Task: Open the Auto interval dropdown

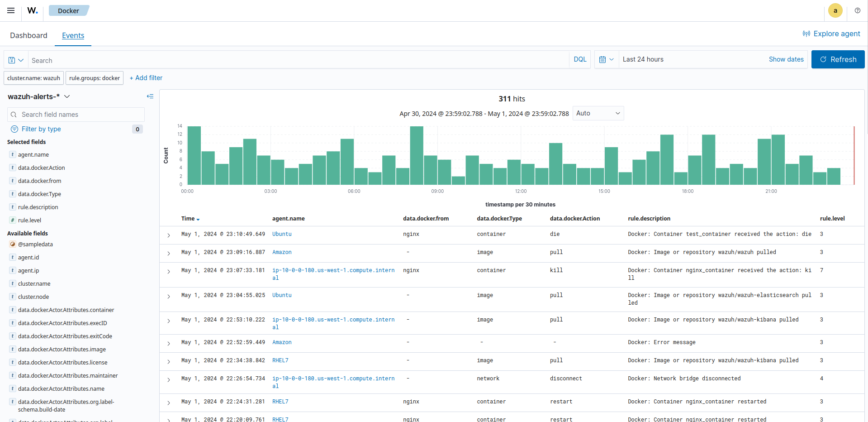Action: 598,113
